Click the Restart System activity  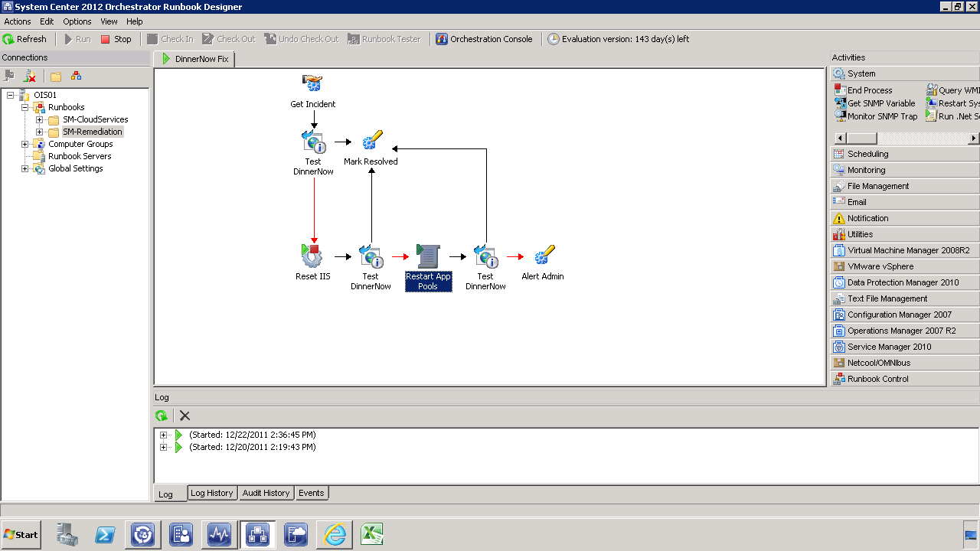click(x=952, y=103)
